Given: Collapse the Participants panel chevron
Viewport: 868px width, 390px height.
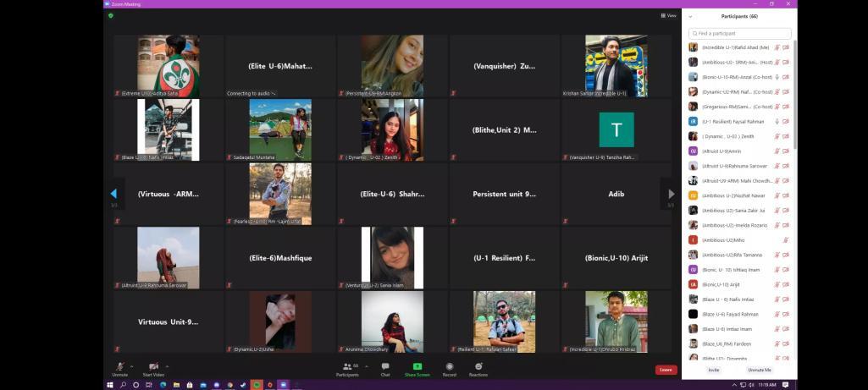Looking at the screenshot, I should [x=691, y=16].
